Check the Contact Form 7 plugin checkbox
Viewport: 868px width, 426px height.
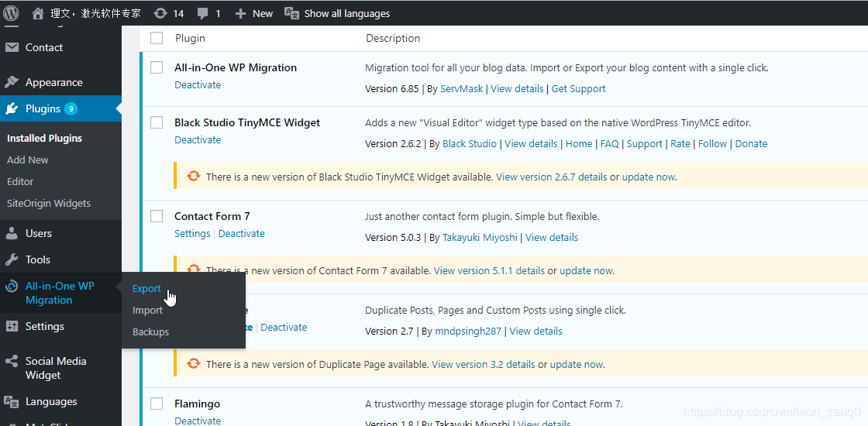tap(157, 216)
